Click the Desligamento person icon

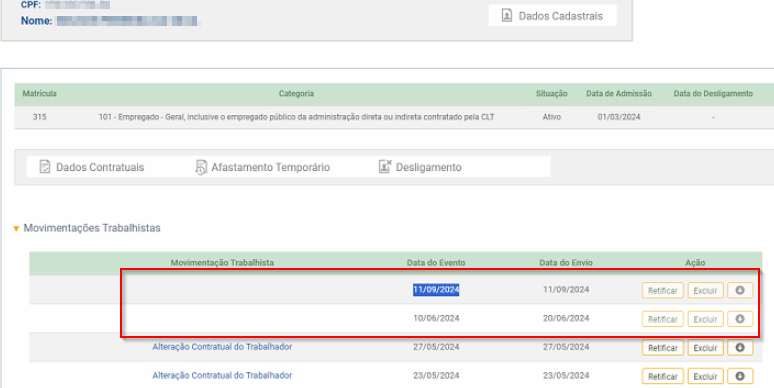[x=385, y=167]
